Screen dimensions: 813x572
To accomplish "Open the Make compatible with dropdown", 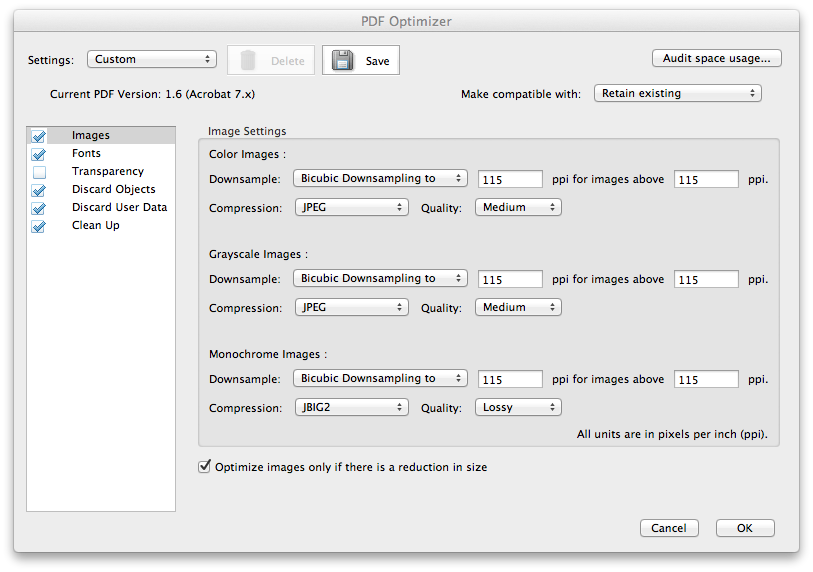I will pyautogui.click(x=677, y=93).
